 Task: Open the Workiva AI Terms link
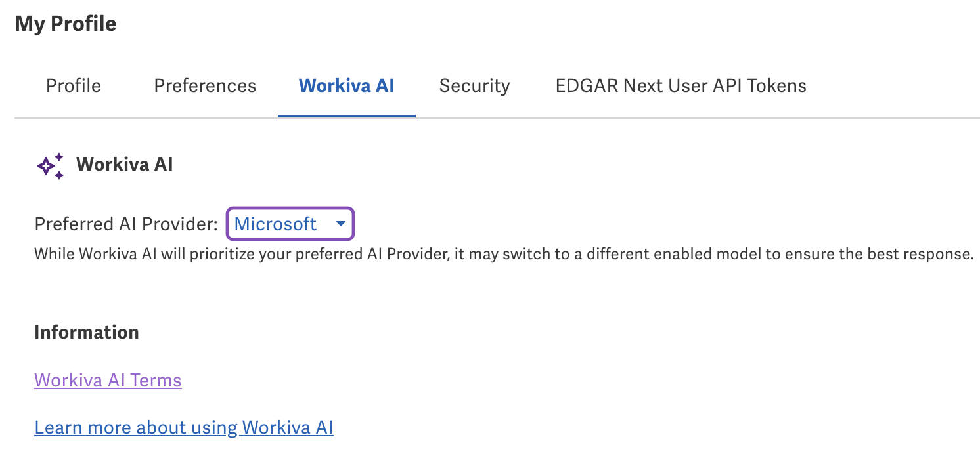(108, 380)
